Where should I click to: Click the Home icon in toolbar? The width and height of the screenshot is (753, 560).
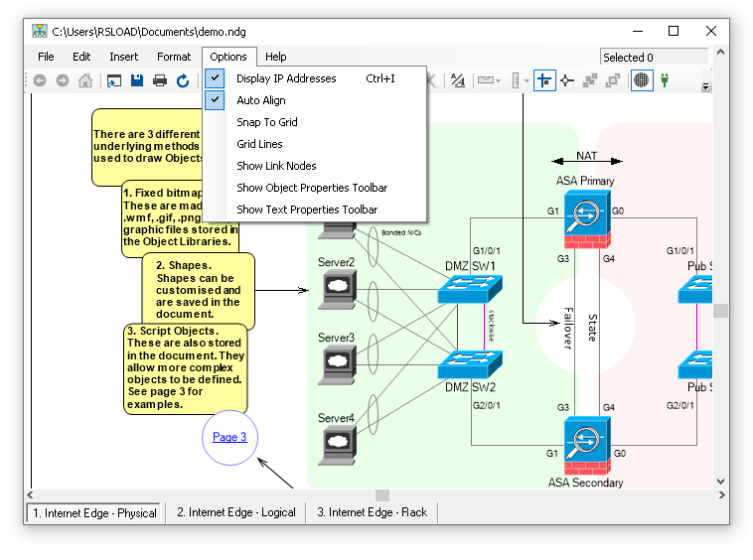click(x=85, y=80)
